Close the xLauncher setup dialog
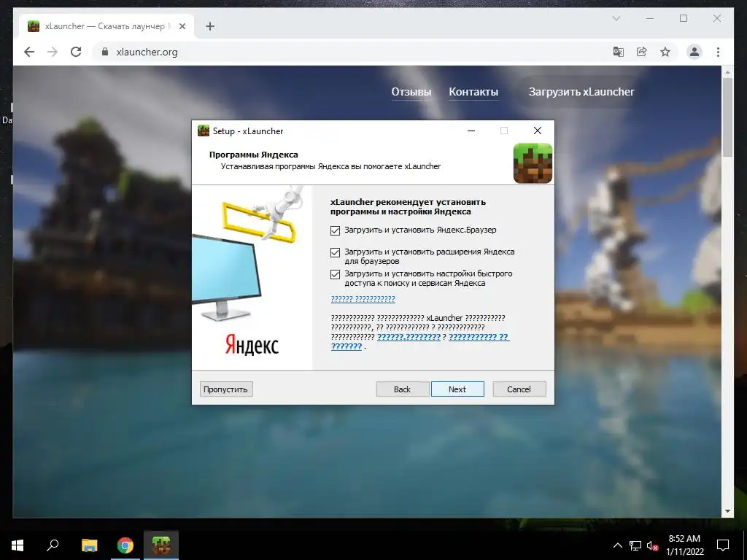The width and height of the screenshot is (747, 560). (x=538, y=131)
